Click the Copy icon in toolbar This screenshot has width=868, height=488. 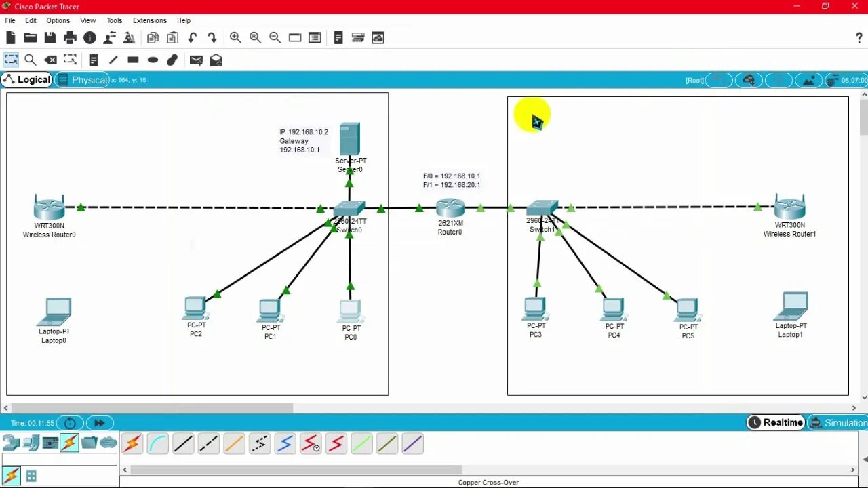tap(153, 38)
